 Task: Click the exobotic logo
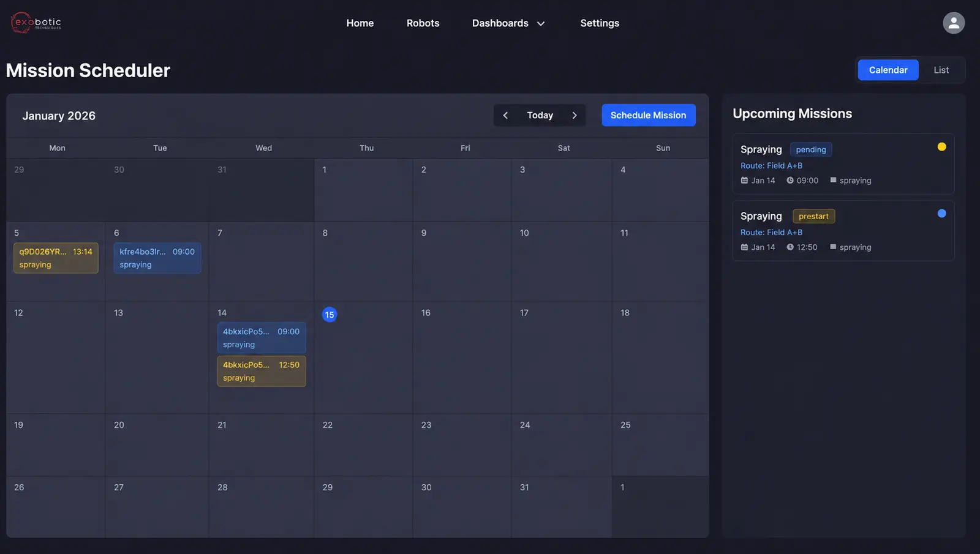pos(36,23)
